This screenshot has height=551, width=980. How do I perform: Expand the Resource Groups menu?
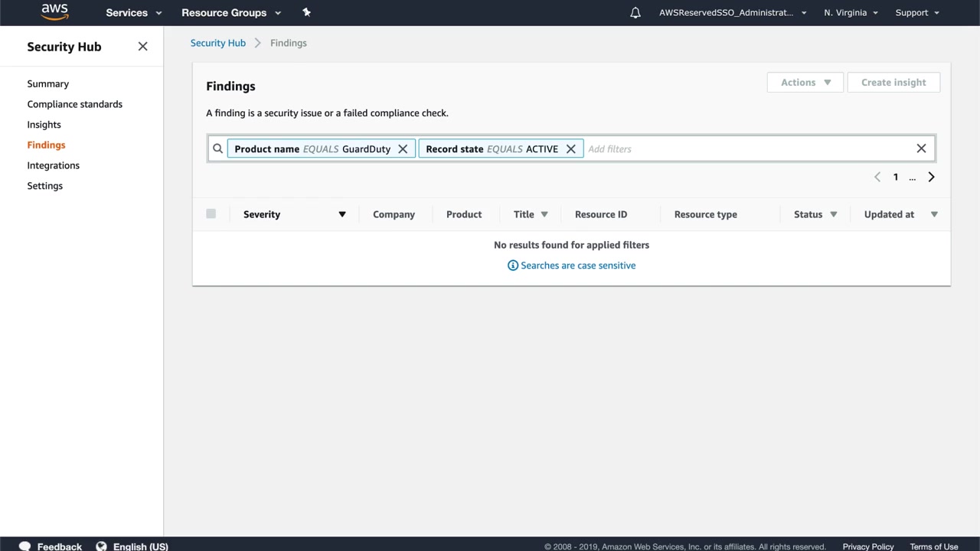pyautogui.click(x=230, y=13)
